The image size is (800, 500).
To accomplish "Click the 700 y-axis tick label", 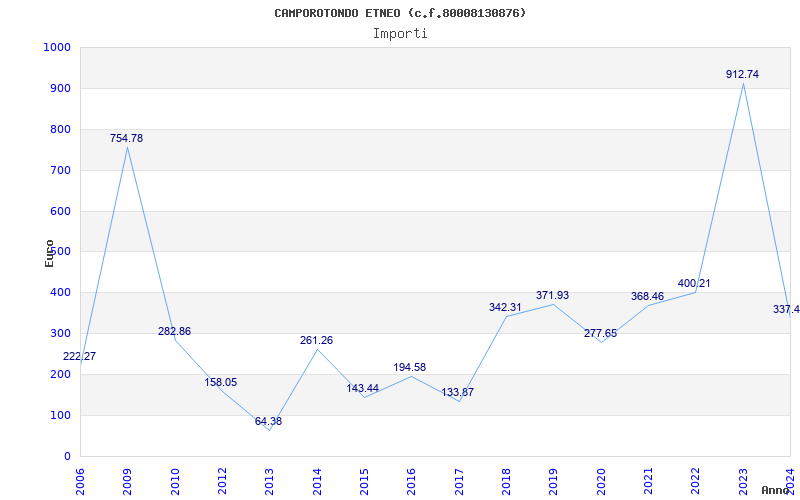I will tap(60, 170).
